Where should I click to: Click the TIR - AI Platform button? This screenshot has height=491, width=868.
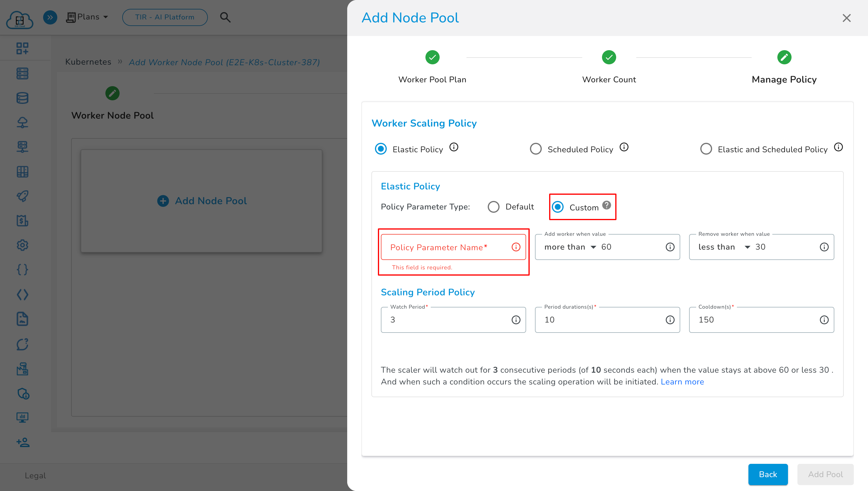click(165, 17)
